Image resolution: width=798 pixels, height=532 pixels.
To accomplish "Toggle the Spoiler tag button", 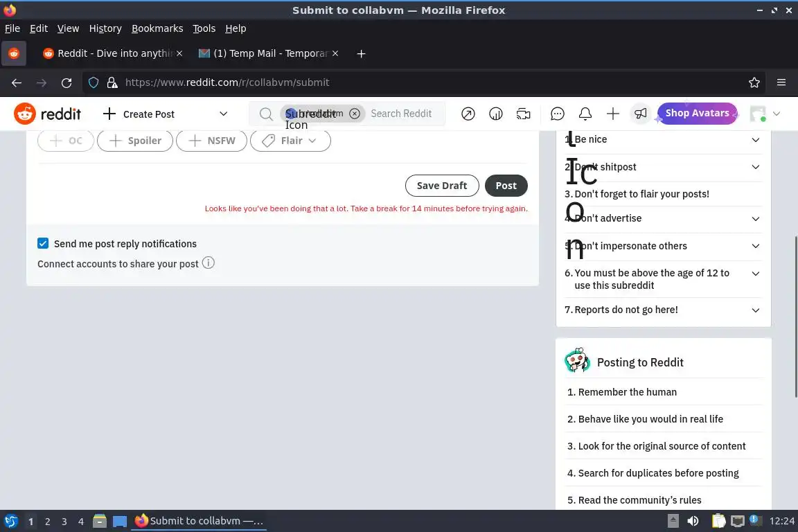I will [x=135, y=141].
